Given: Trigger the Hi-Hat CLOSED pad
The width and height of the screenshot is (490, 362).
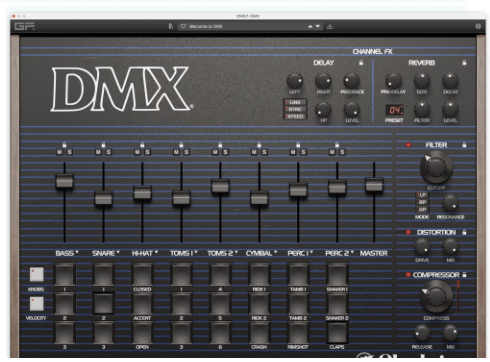Looking at the screenshot, I should coord(142,275).
